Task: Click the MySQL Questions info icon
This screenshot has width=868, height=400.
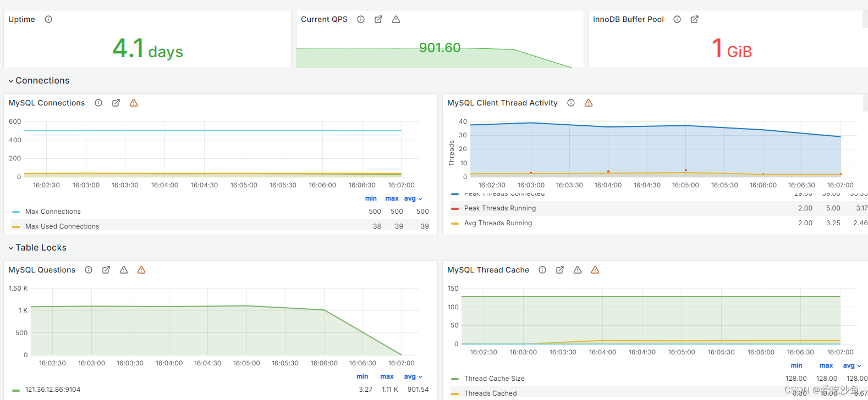Action: [x=89, y=270]
